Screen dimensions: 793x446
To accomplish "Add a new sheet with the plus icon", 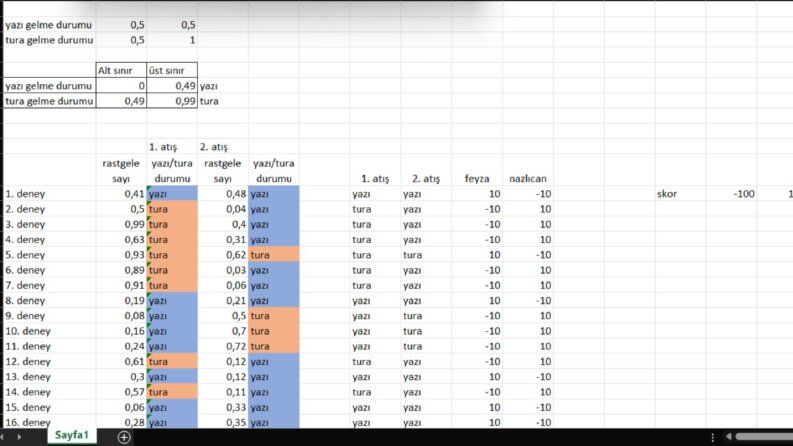I will [124, 437].
